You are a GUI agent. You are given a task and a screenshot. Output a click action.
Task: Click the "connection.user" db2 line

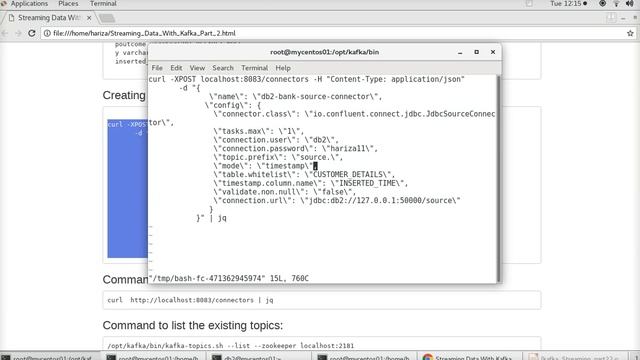point(276,140)
